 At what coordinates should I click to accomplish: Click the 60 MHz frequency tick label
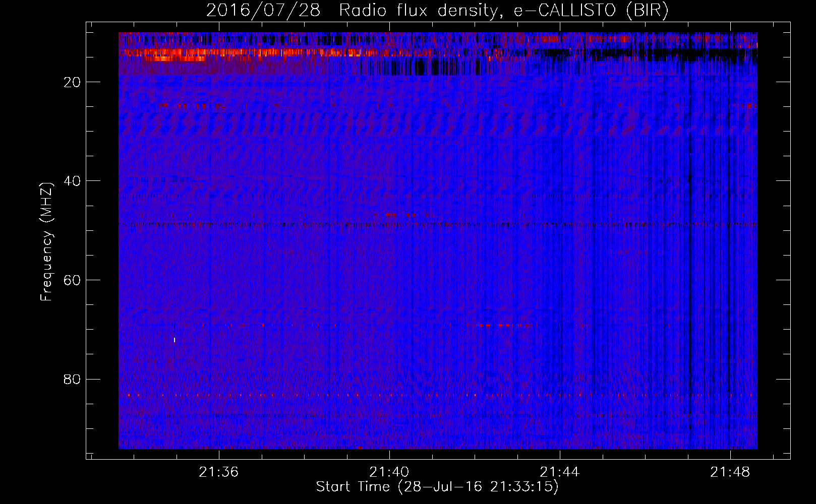pos(72,280)
